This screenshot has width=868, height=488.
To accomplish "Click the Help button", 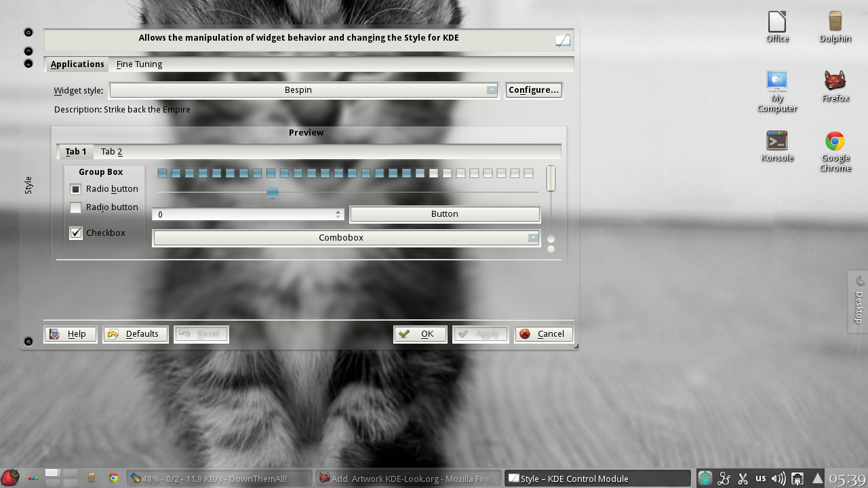I will point(71,334).
